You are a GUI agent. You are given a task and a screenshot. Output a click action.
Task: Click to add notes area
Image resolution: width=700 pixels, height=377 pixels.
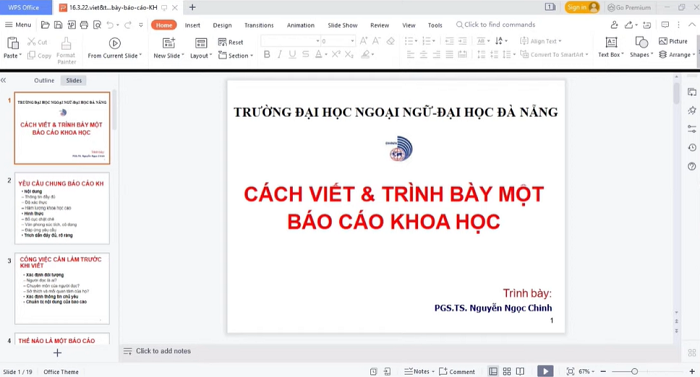pos(163,351)
